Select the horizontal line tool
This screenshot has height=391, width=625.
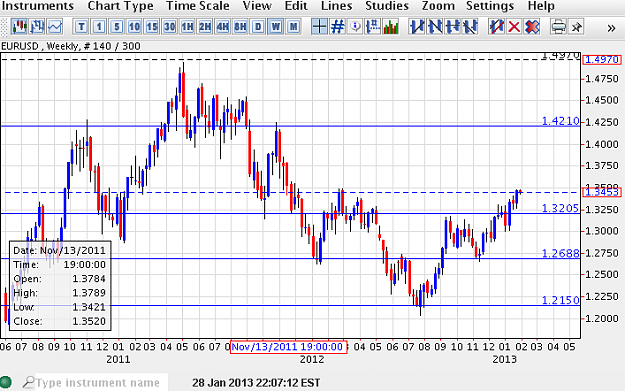[x=453, y=27]
